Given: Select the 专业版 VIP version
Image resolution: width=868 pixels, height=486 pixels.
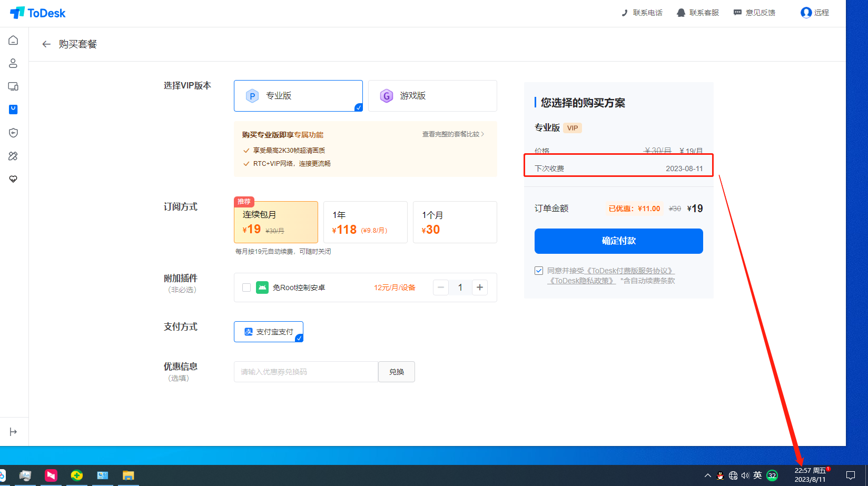Looking at the screenshot, I should (298, 96).
